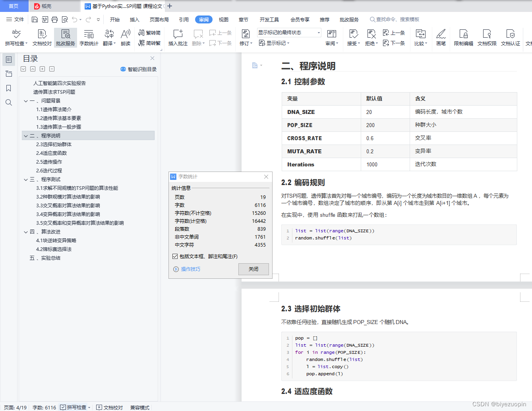This screenshot has width=532, height=411.
Task: Collapse the 一、问题背景 outline section
Action: [26, 101]
